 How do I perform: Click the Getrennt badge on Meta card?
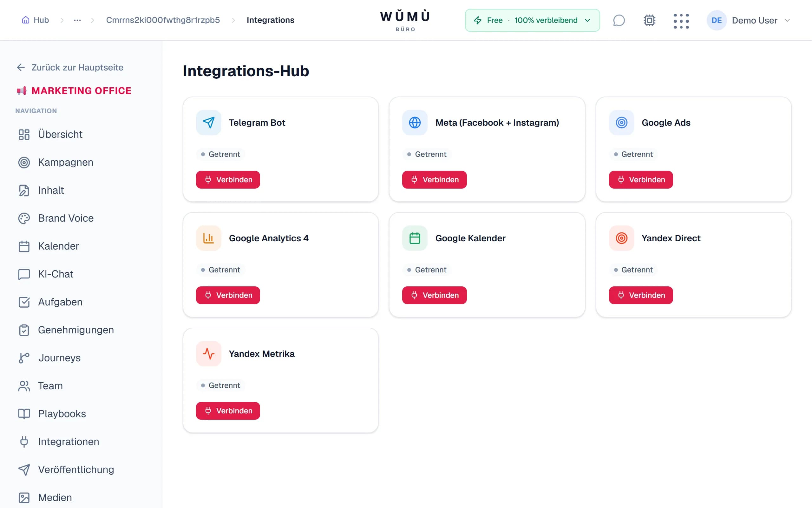click(x=427, y=154)
